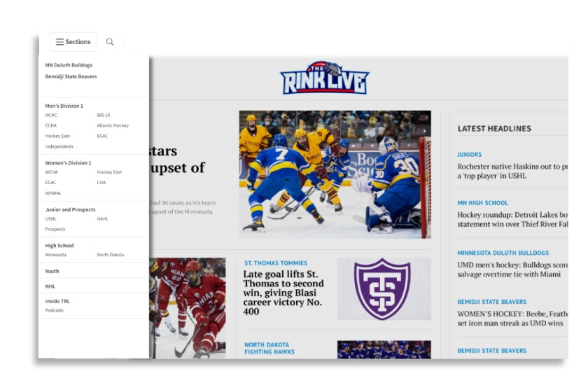Image resolution: width=588 pixels, height=392 pixels.
Task: Open Atlantic Hockey link
Action: click(x=113, y=125)
